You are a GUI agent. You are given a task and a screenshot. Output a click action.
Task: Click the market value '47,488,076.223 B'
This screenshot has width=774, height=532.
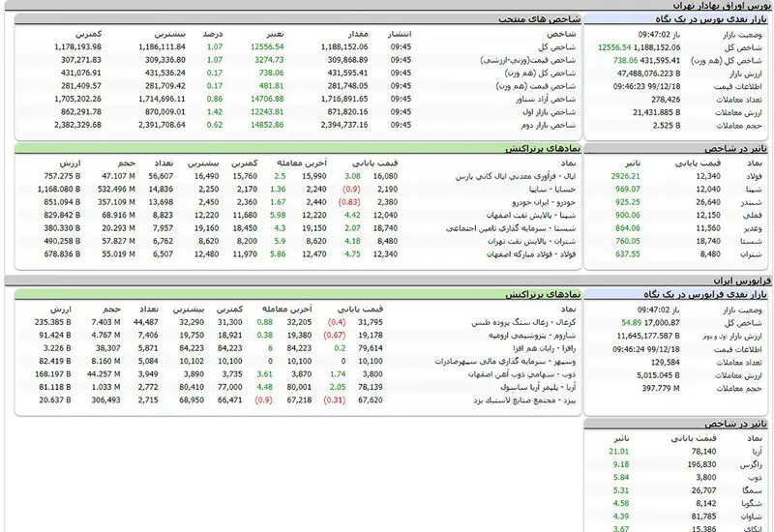648,74
